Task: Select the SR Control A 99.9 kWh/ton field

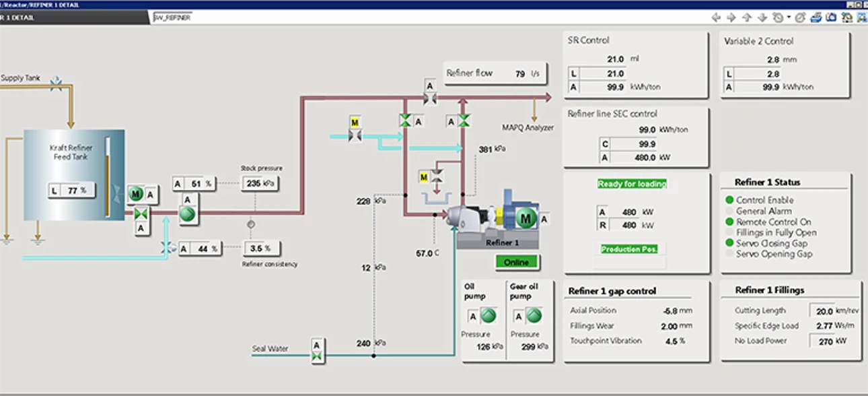Action: coord(598,87)
